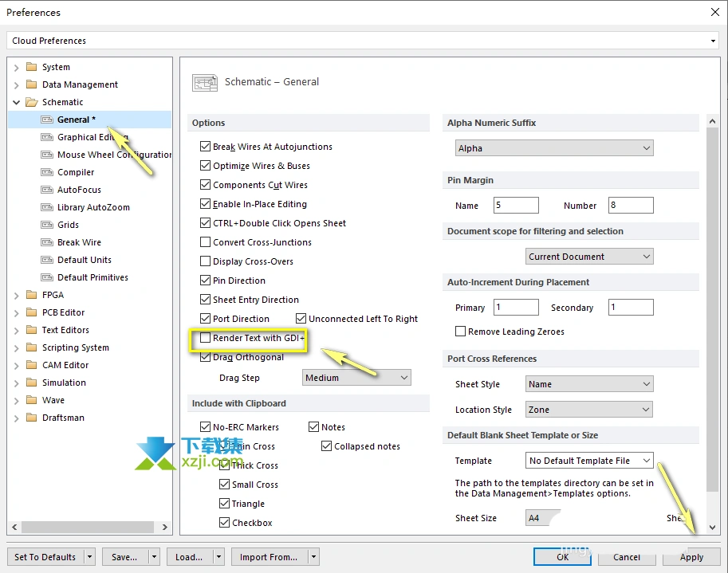Click the Default Primitives page icon

47,277
